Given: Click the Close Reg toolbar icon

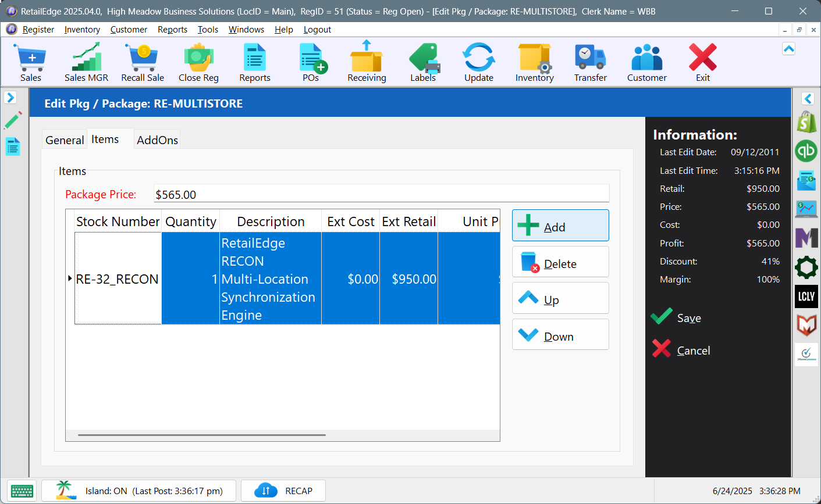Looking at the screenshot, I should 198,63.
